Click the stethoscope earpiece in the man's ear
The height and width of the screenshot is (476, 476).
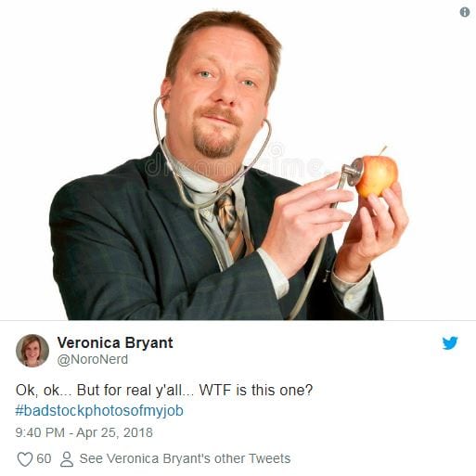pyautogui.click(x=163, y=97)
